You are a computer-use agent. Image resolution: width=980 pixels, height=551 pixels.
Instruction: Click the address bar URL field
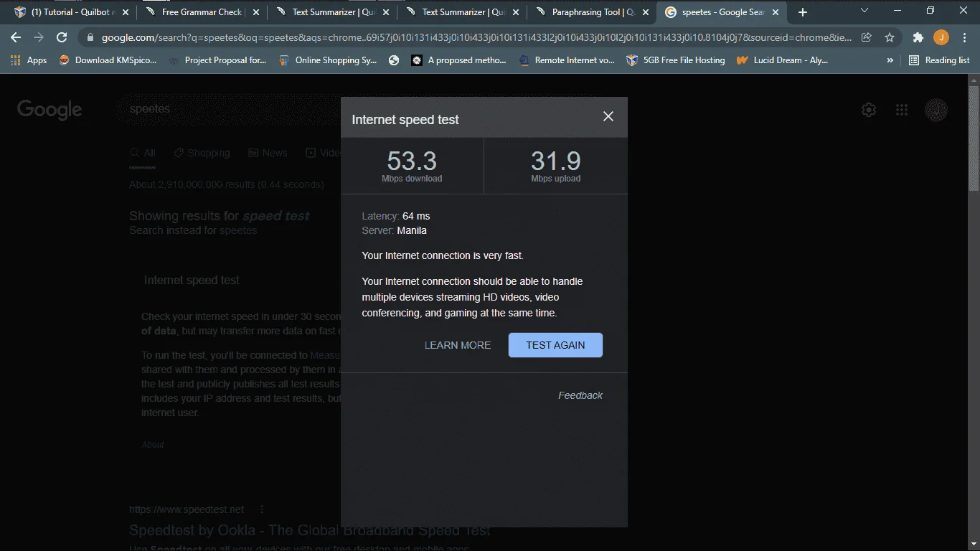click(475, 37)
